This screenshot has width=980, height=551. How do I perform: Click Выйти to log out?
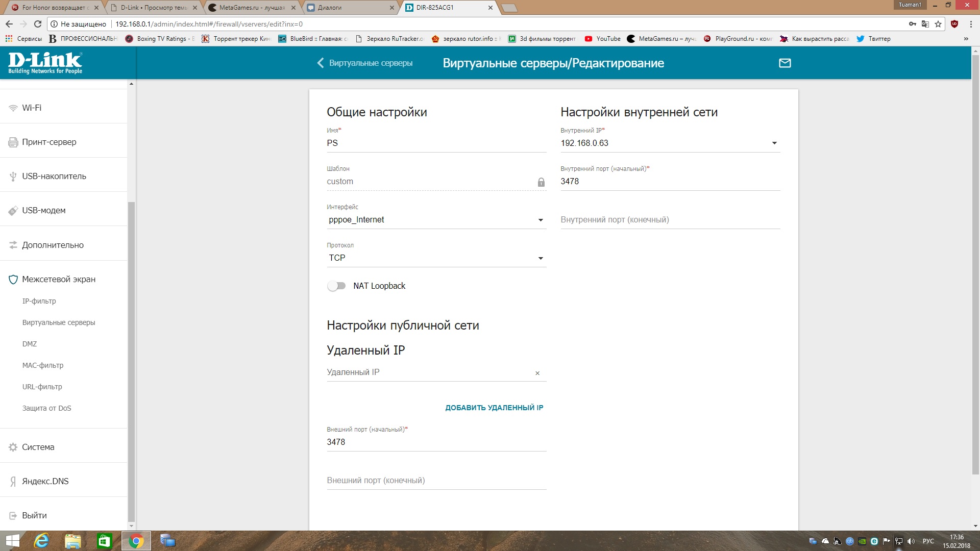tap(34, 515)
